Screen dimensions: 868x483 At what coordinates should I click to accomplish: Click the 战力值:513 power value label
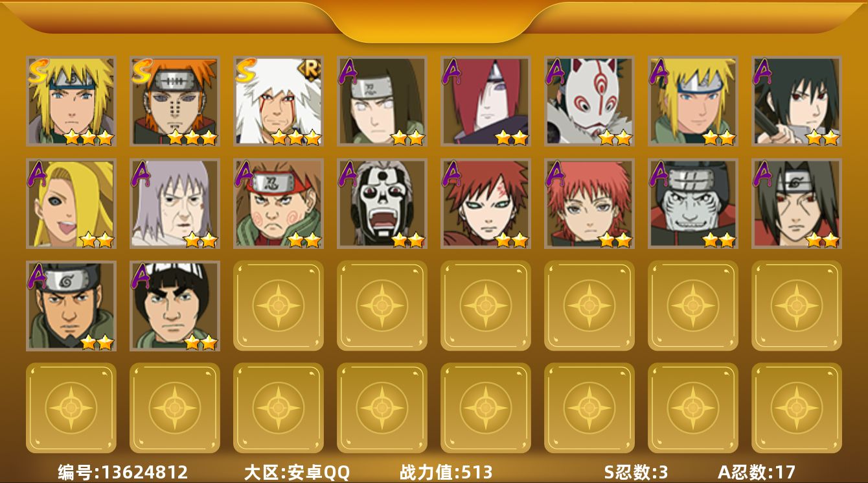point(446,472)
